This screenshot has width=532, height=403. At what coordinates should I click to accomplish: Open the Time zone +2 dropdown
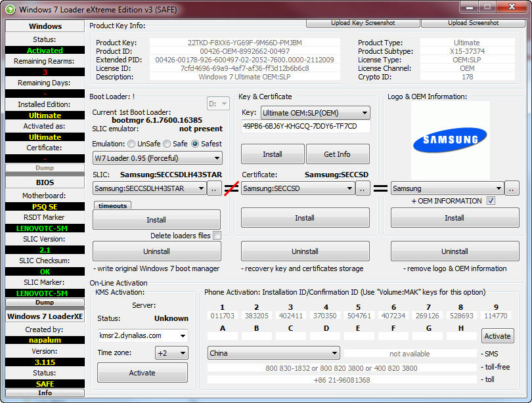pyautogui.click(x=171, y=353)
